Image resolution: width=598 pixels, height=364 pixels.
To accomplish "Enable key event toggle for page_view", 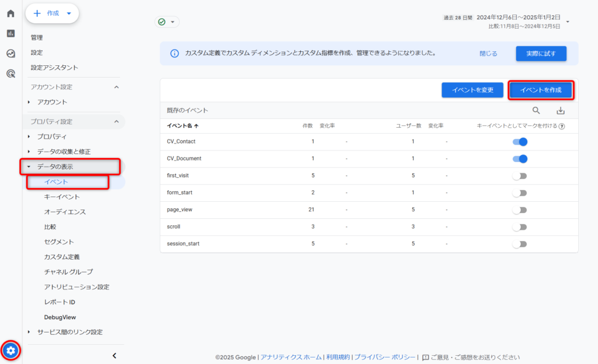I will pyautogui.click(x=520, y=210).
